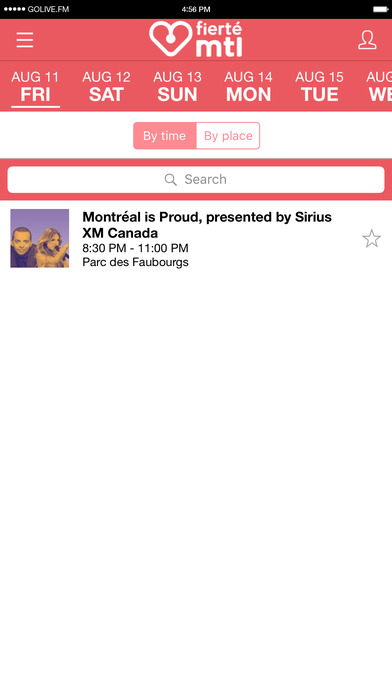
Task: Go to AUG 15 TUE
Action: pos(319,87)
